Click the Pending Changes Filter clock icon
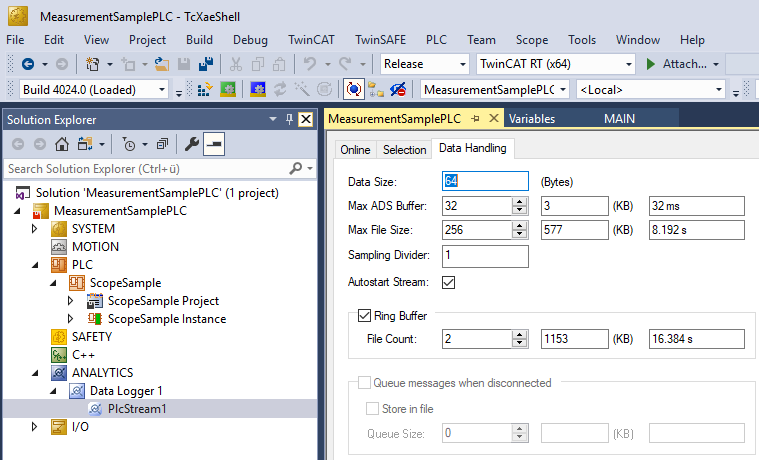The image size is (759, 460). (129, 144)
